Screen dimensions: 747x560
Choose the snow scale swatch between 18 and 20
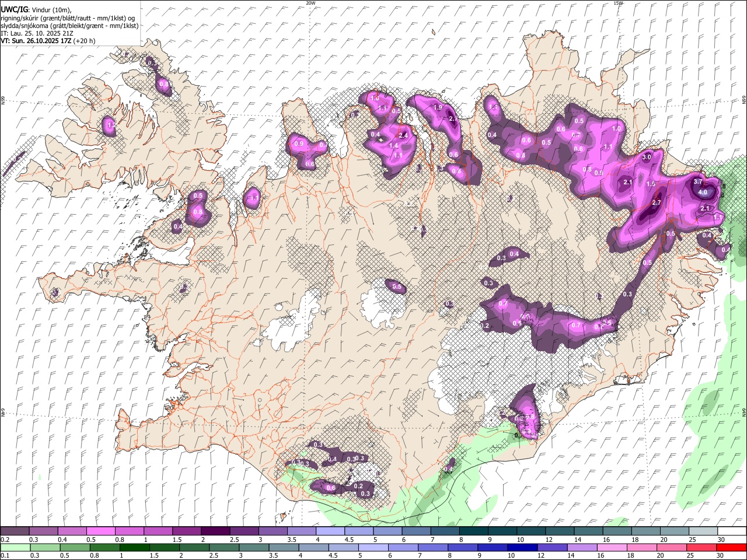click(x=645, y=531)
